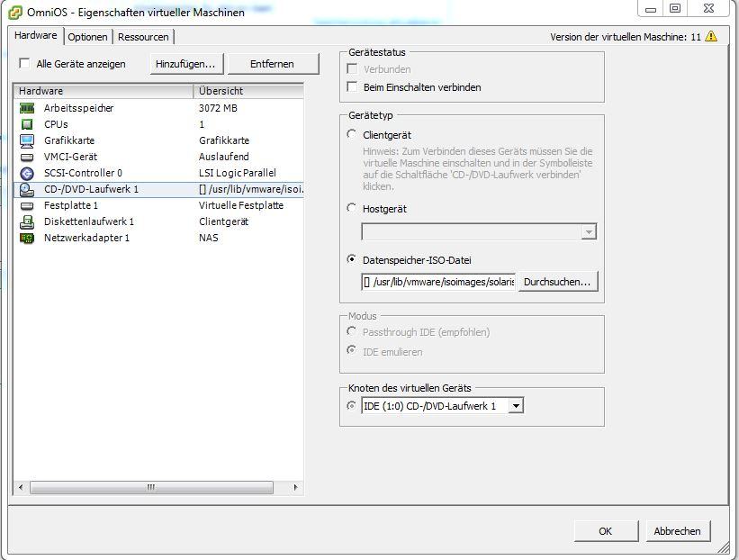Click the 3072 MB summary value

pos(218,108)
